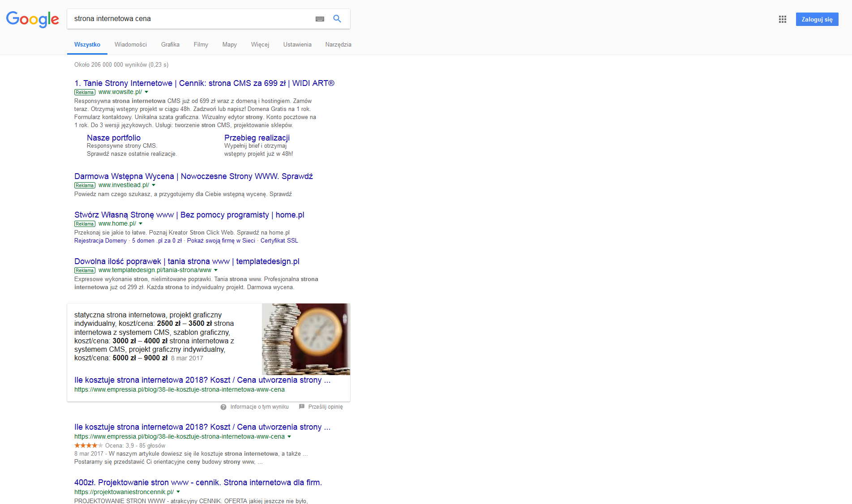Open the Narzędzia search tools
Screen dimensions: 852x504
tap(338, 44)
